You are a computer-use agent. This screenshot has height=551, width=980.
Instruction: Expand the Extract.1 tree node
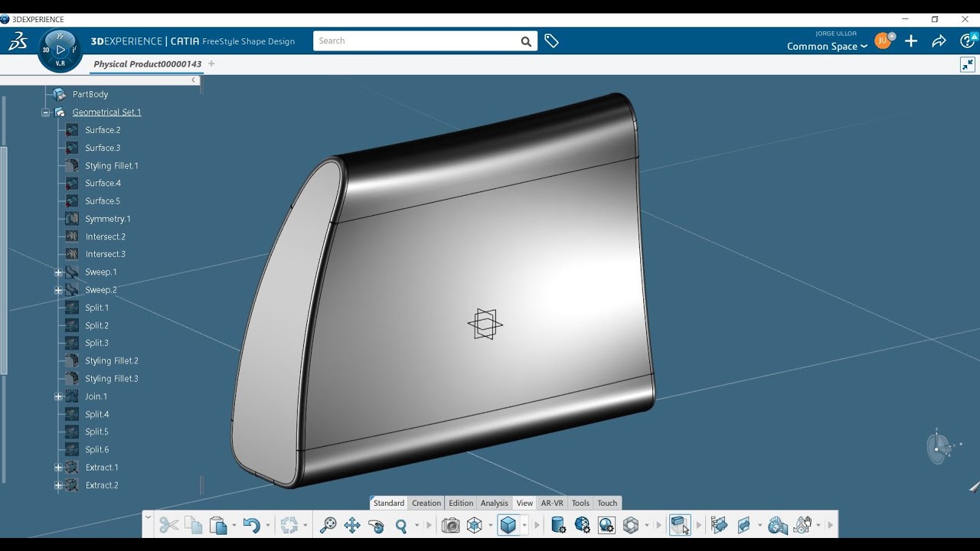click(58, 468)
